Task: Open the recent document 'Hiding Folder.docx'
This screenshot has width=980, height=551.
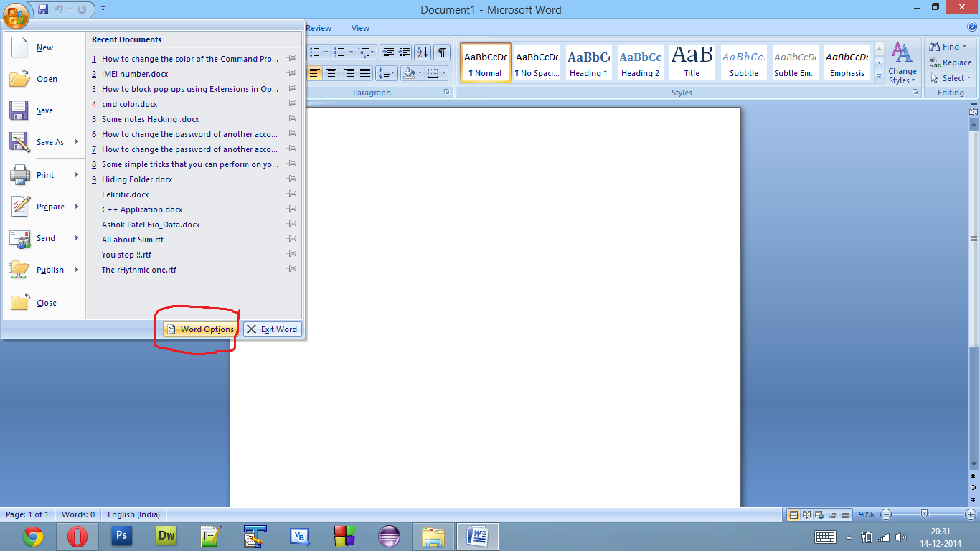Action: tap(137, 179)
